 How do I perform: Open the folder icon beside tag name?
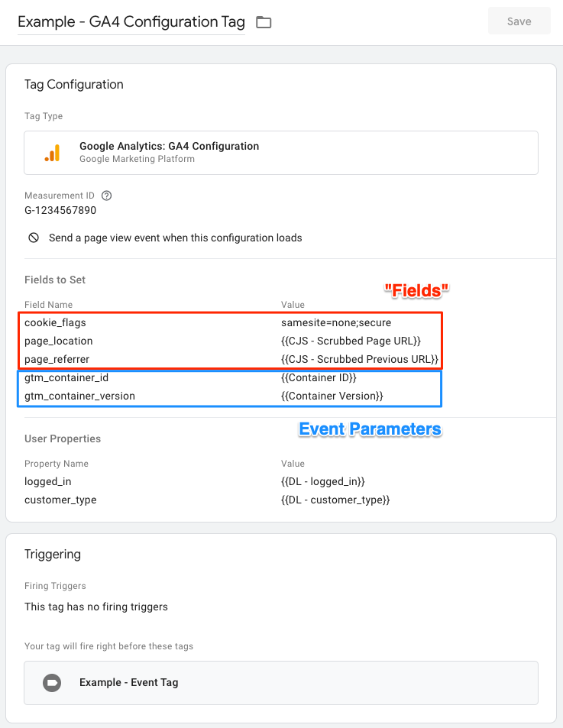(264, 22)
